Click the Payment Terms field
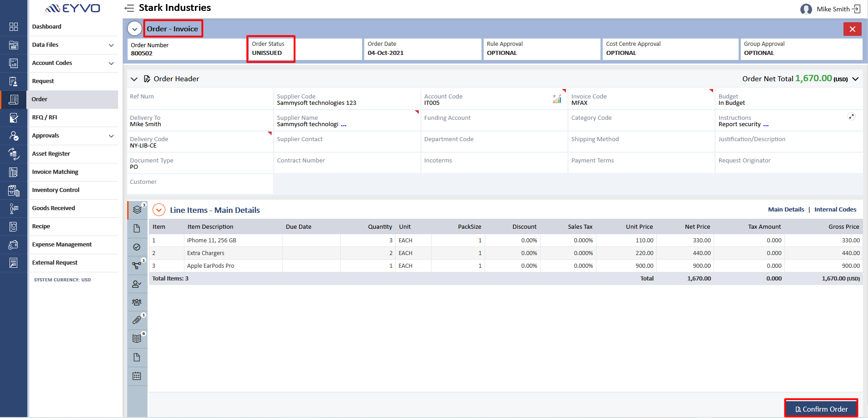 tap(641, 163)
